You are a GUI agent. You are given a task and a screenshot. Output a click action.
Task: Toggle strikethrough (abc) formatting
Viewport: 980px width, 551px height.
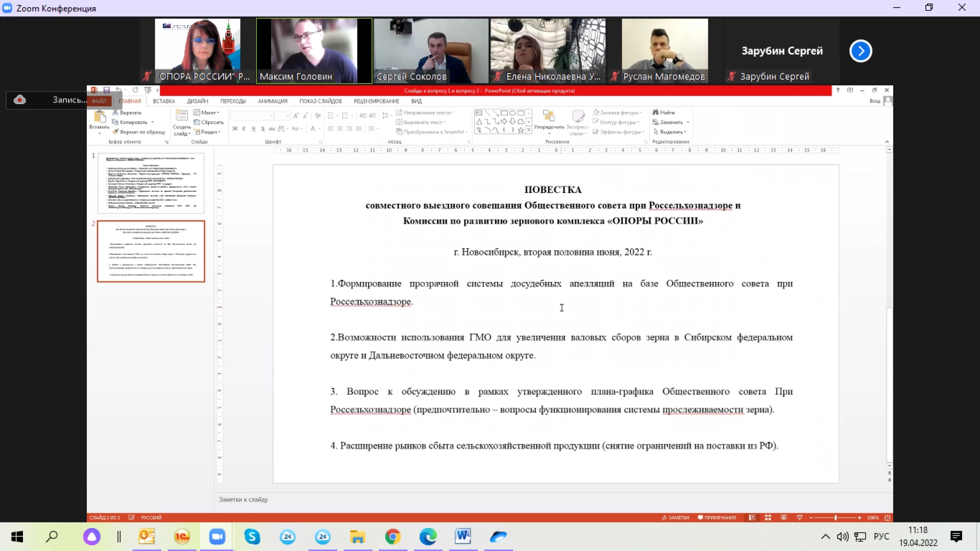(x=272, y=129)
